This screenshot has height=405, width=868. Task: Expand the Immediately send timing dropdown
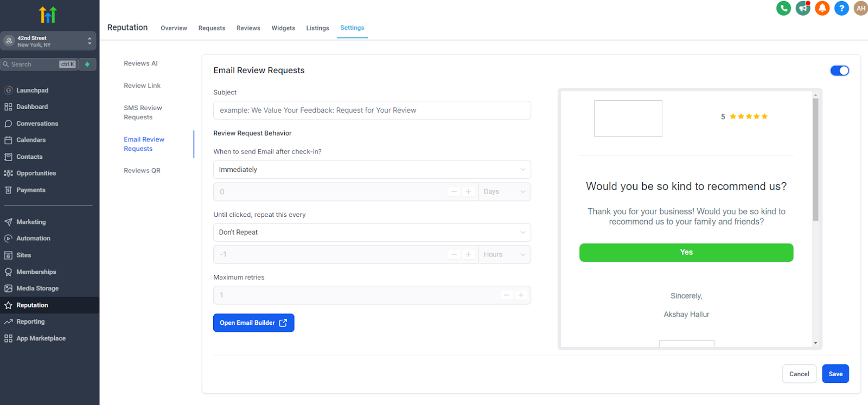[372, 170]
